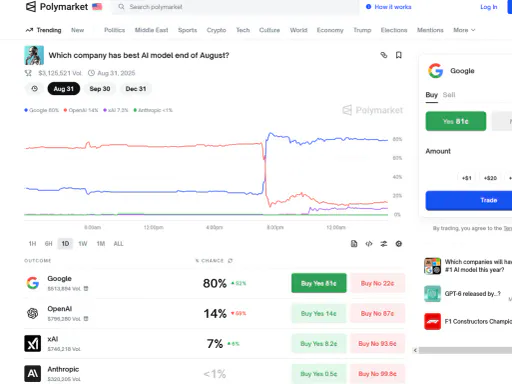Expand the OpenAI outcome row
The image size is (512, 384).
pos(214,313)
